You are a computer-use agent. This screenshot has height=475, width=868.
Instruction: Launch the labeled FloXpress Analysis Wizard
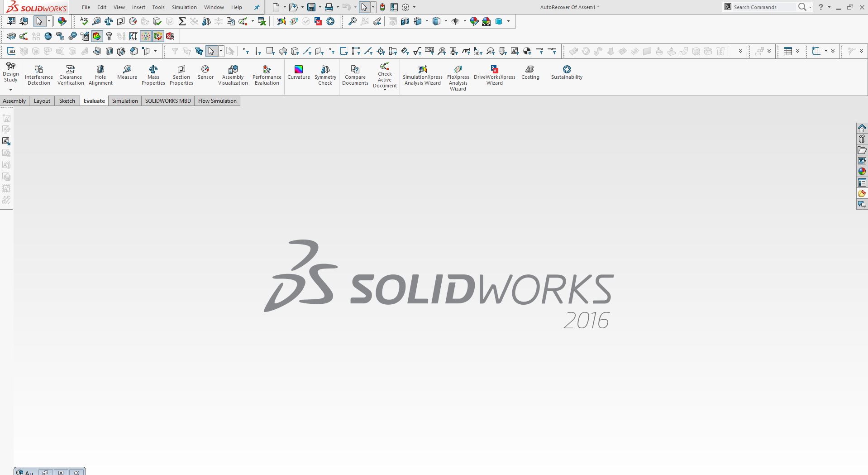tap(458, 78)
